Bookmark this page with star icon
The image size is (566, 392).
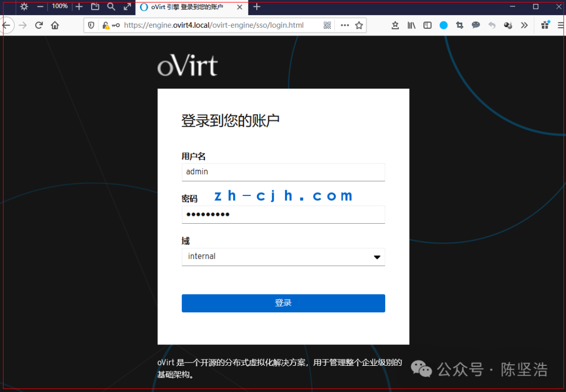pyautogui.click(x=359, y=25)
